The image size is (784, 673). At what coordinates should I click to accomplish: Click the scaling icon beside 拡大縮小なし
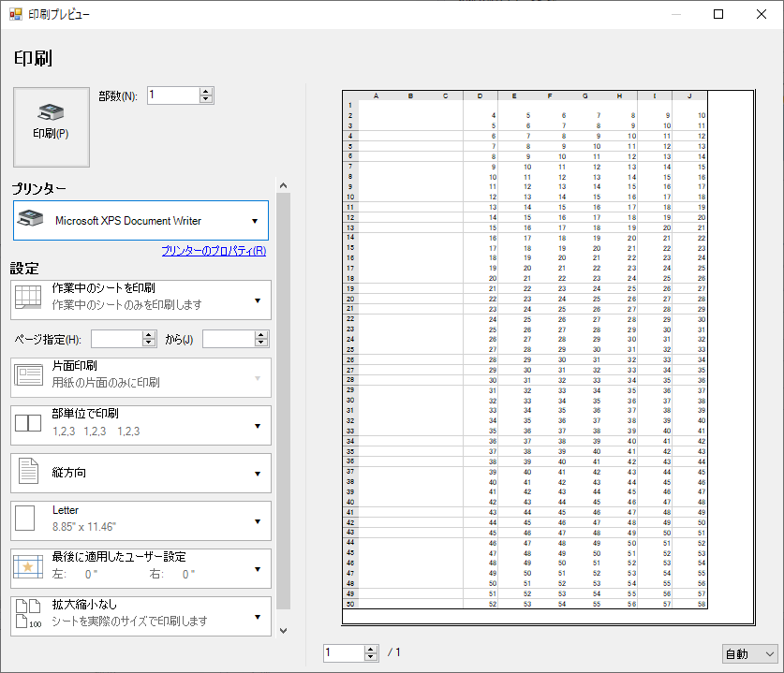click(x=28, y=614)
